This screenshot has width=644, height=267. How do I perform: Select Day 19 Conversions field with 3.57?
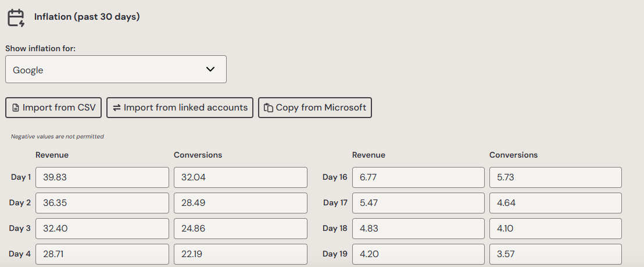(x=556, y=254)
